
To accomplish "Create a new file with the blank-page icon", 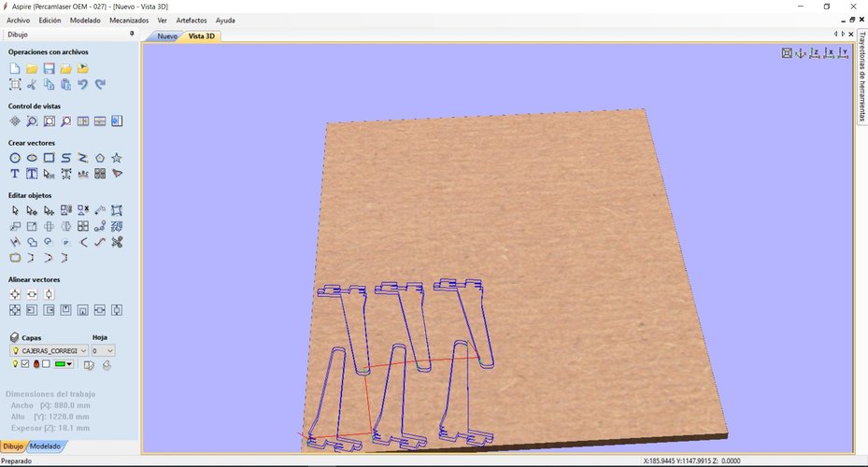I will click(x=15, y=68).
